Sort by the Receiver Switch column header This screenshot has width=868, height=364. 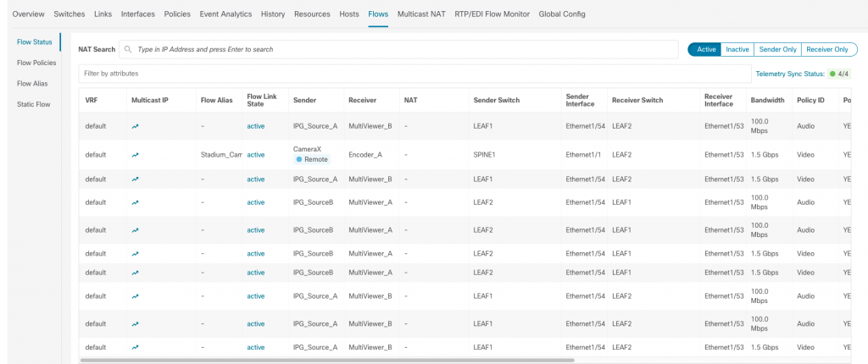click(637, 100)
